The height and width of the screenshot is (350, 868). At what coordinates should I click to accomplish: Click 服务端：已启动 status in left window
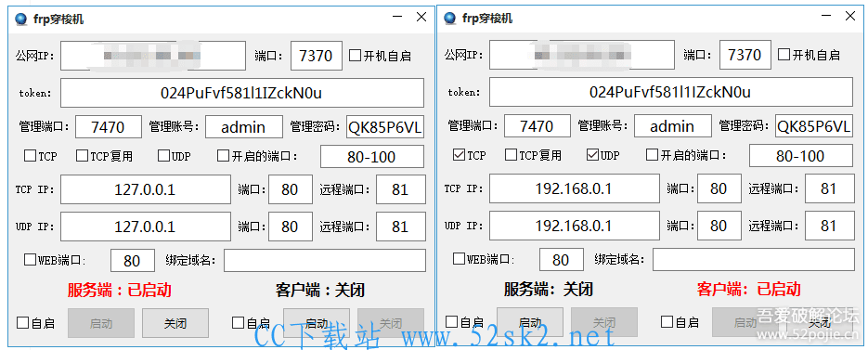pos(120,290)
